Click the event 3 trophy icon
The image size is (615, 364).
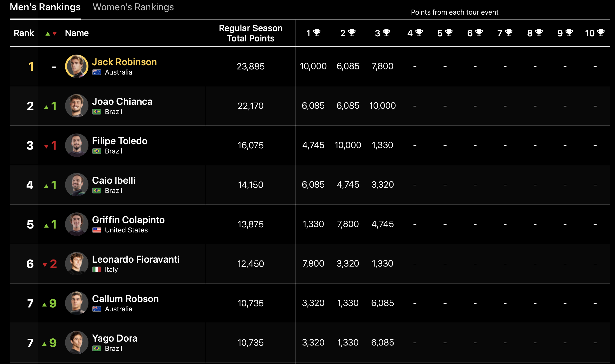click(386, 33)
